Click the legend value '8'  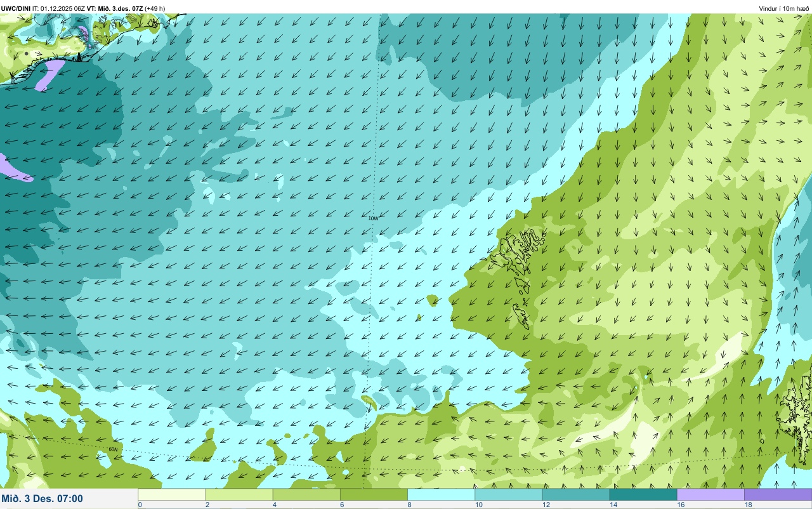coord(409,505)
